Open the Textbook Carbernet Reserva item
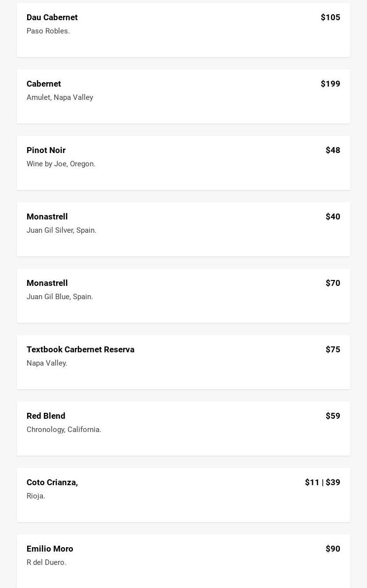This screenshot has width=367, height=588. click(80, 349)
